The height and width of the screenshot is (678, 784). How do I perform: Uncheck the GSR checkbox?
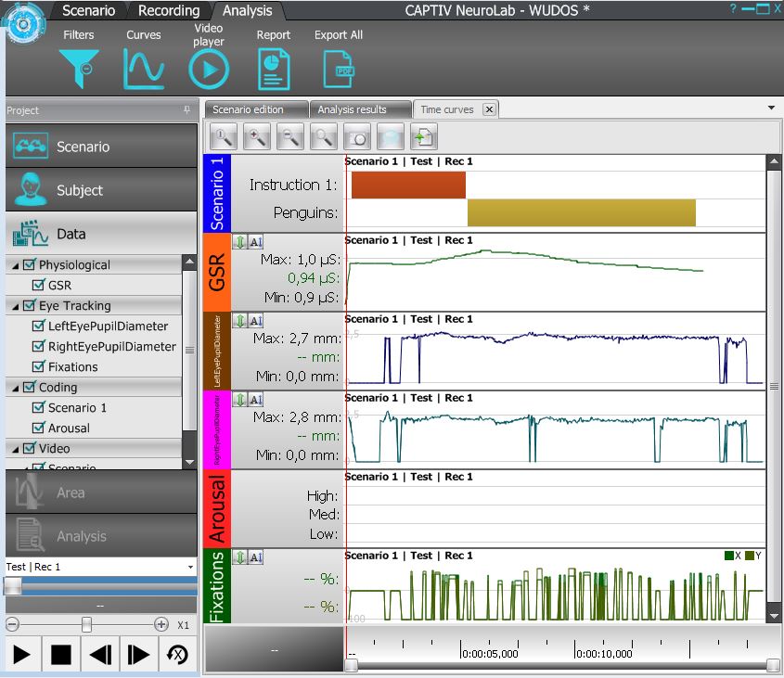38,285
